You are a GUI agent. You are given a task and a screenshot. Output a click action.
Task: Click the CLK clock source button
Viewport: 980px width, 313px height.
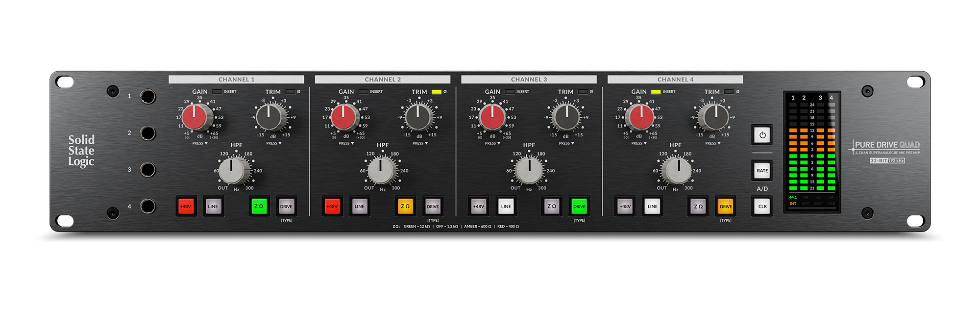pyautogui.click(x=762, y=207)
